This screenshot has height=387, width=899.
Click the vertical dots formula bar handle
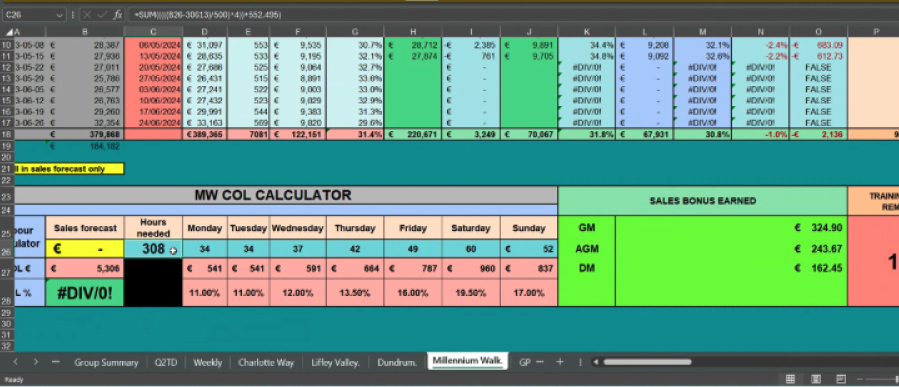[73, 15]
